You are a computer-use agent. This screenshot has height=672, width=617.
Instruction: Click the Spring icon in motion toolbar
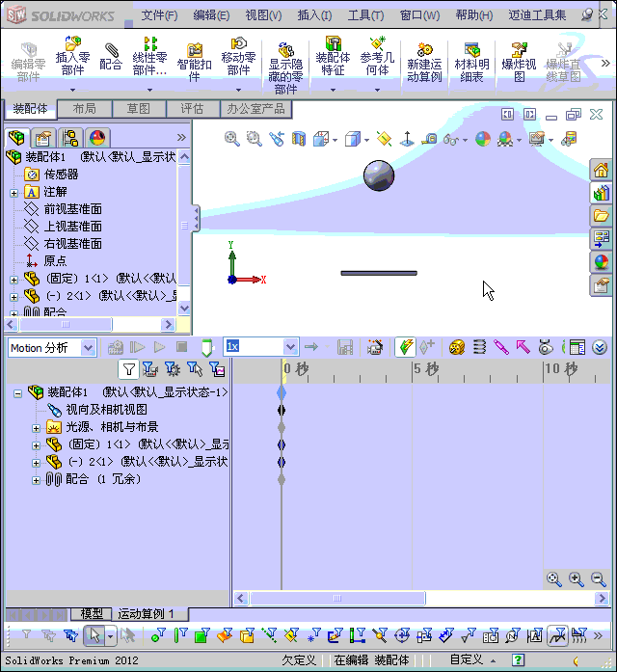[479, 347]
